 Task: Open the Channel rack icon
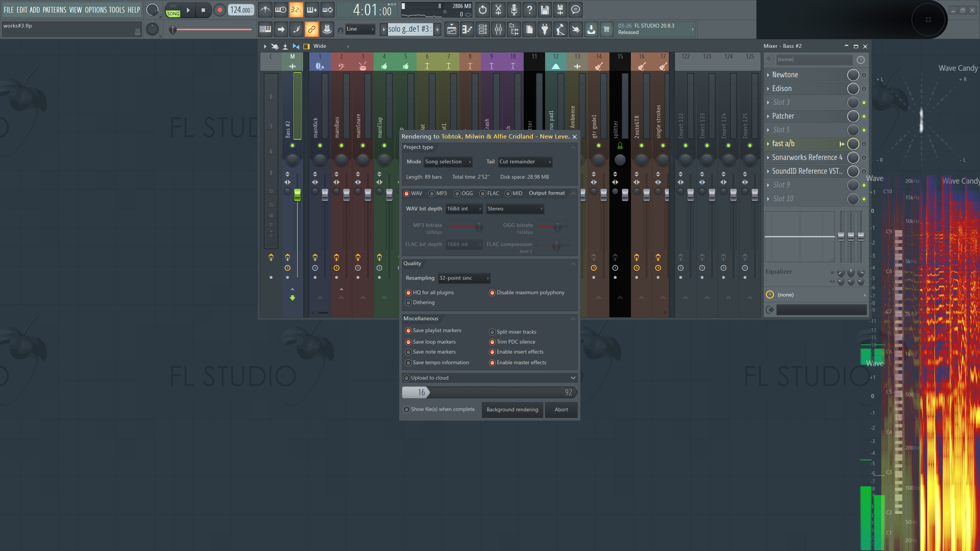[483, 29]
